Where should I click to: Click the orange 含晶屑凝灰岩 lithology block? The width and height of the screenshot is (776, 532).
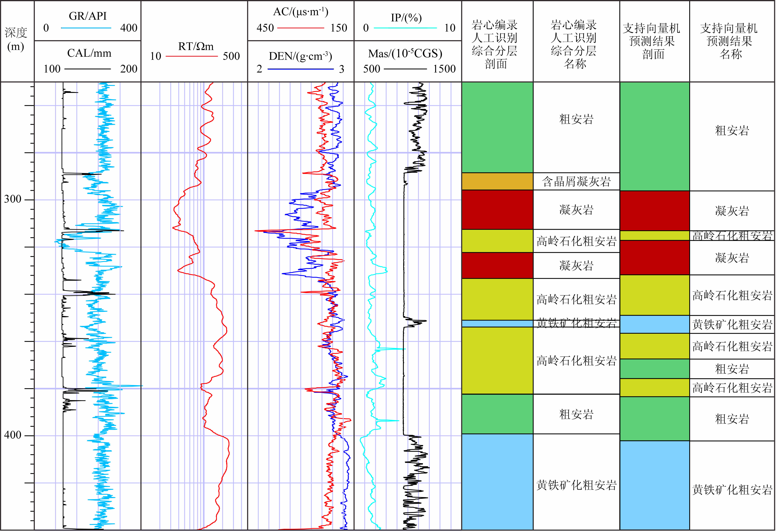pyautogui.click(x=497, y=182)
